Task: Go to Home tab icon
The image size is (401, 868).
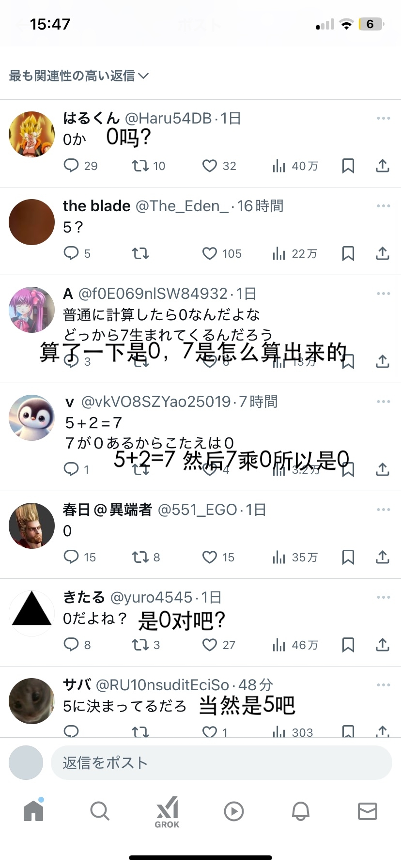Action: tap(33, 810)
